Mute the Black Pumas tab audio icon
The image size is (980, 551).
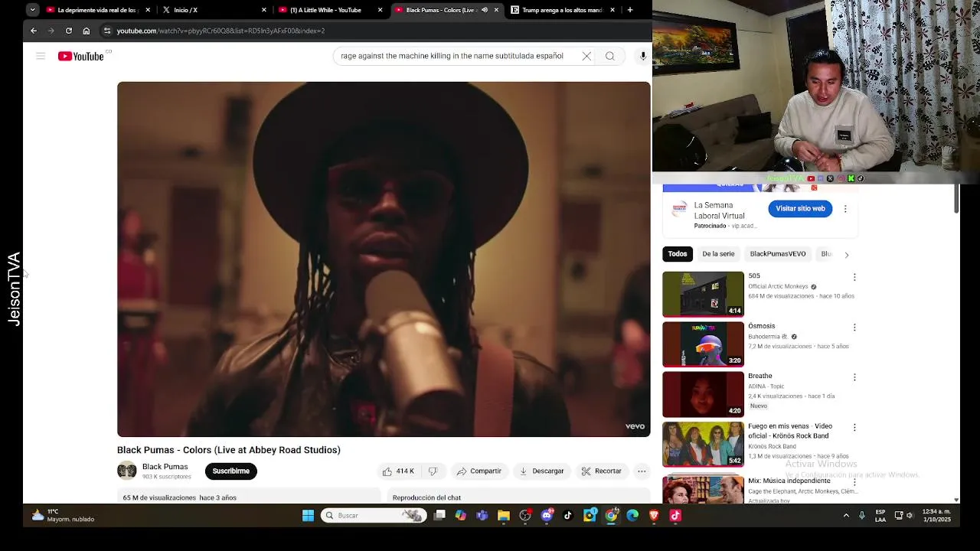tap(484, 10)
